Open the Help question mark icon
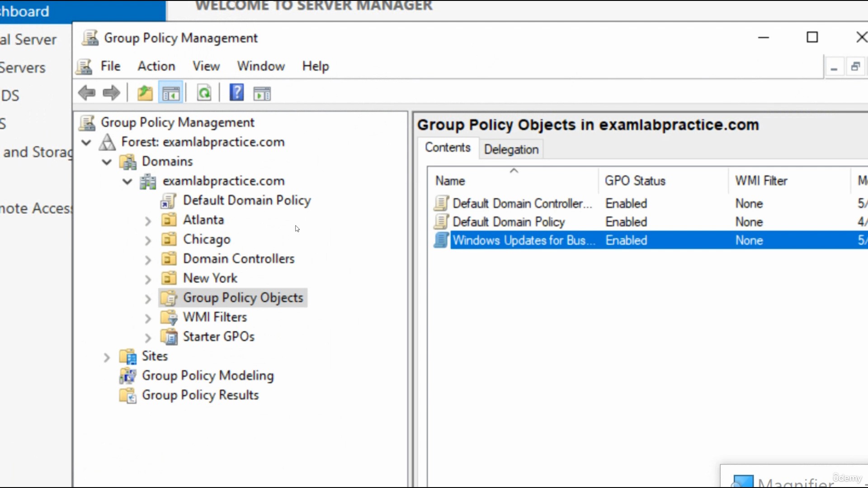This screenshot has height=488, width=868. (237, 93)
